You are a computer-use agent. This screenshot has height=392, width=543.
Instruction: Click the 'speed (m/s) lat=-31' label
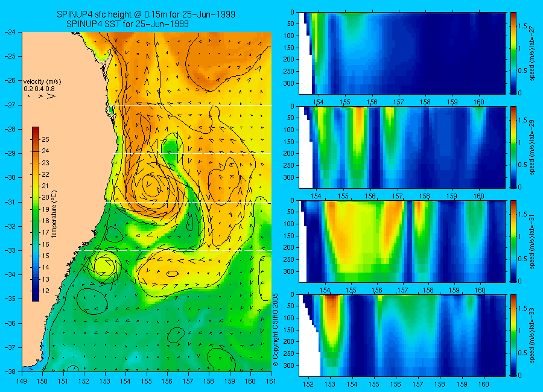(533, 241)
